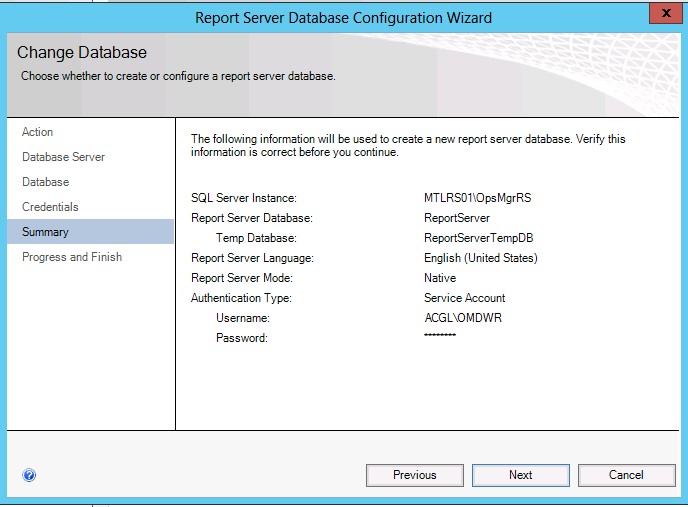Screen dimensions: 688x507
Task: Click the Authentication Type label
Action: pos(241,298)
